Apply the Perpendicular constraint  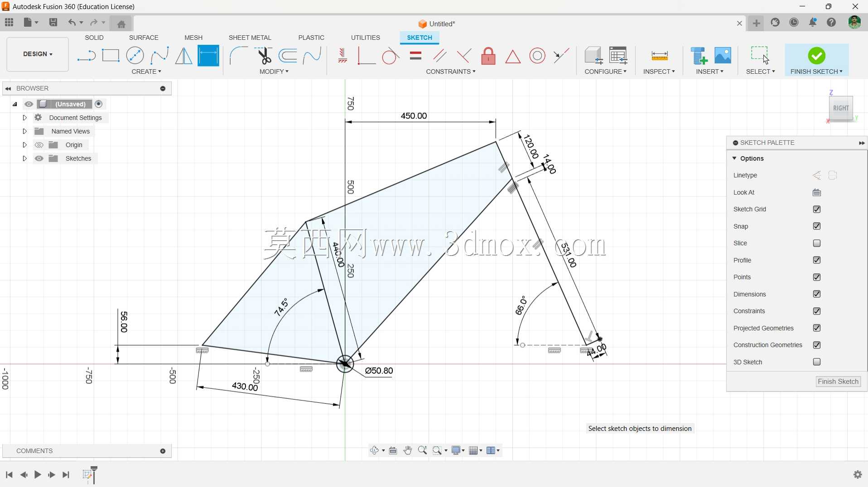tap(464, 56)
